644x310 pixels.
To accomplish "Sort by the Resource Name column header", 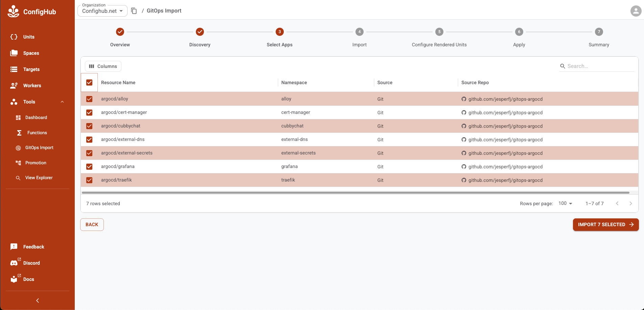I will (118, 82).
